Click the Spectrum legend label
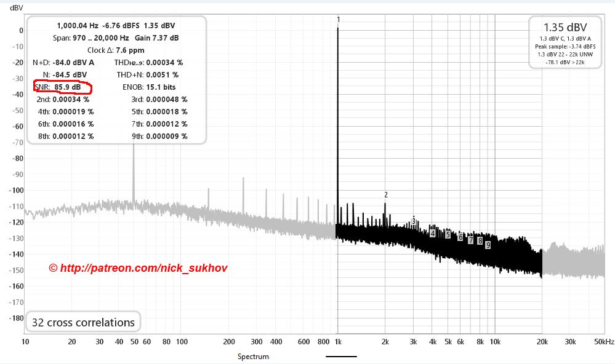Image resolution: width=615 pixels, height=364 pixels. click(253, 357)
